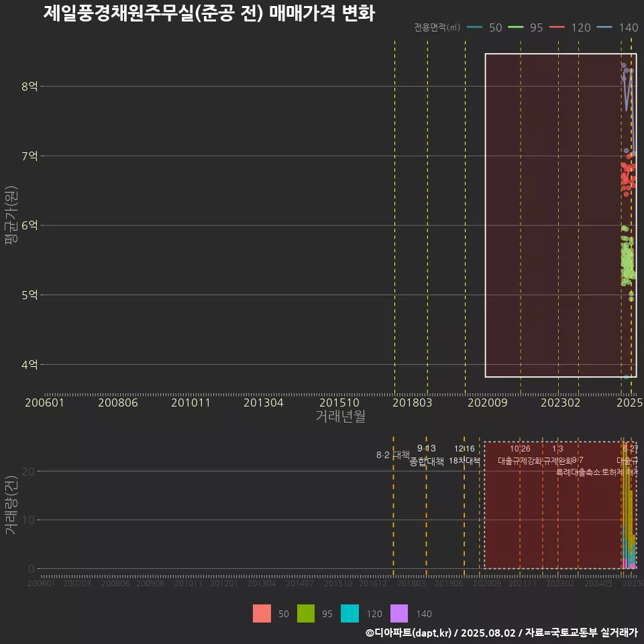This screenshot has height=644, width=644.
Task: Click the 전용면적(㎡) legend heading
Action: click(x=437, y=27)
